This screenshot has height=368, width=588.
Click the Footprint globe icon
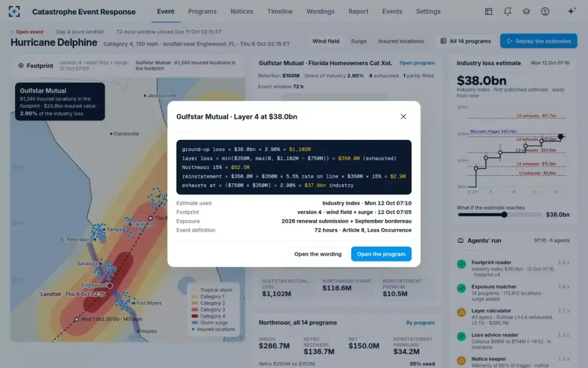point(21,66)
